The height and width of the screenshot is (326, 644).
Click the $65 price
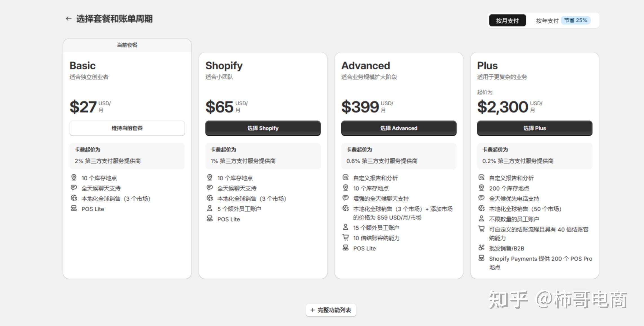(219, 107)
